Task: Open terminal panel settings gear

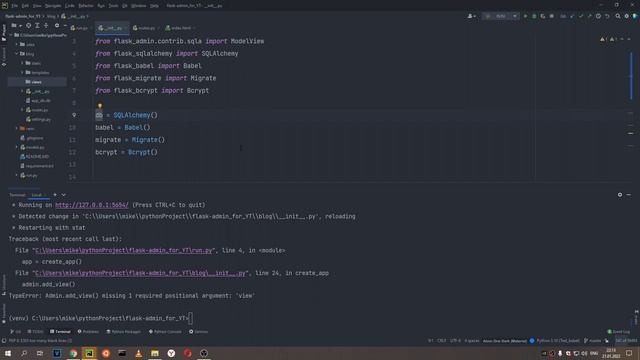Action: coord(620,195)
